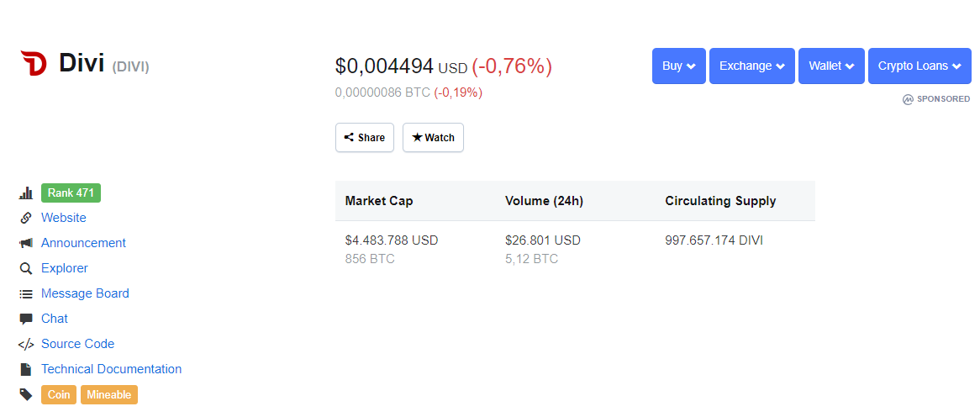The width and height of the screenshot is (980, 417).
Task: Click the Circulating Supply column header
Action: coord(720,201)
